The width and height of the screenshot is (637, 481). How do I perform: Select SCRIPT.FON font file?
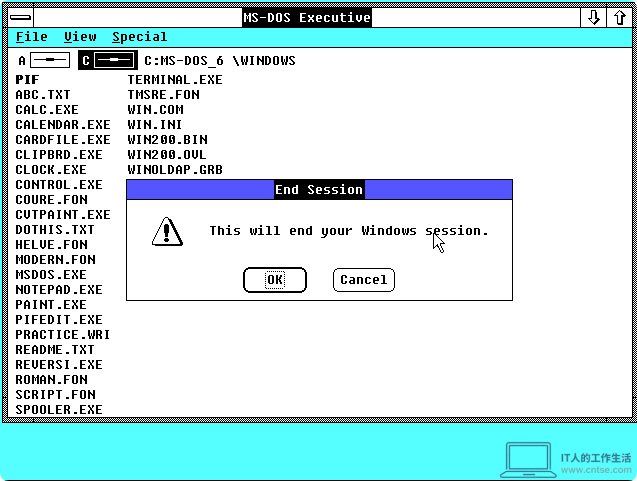pyautogui.click(x=55, y=395)
